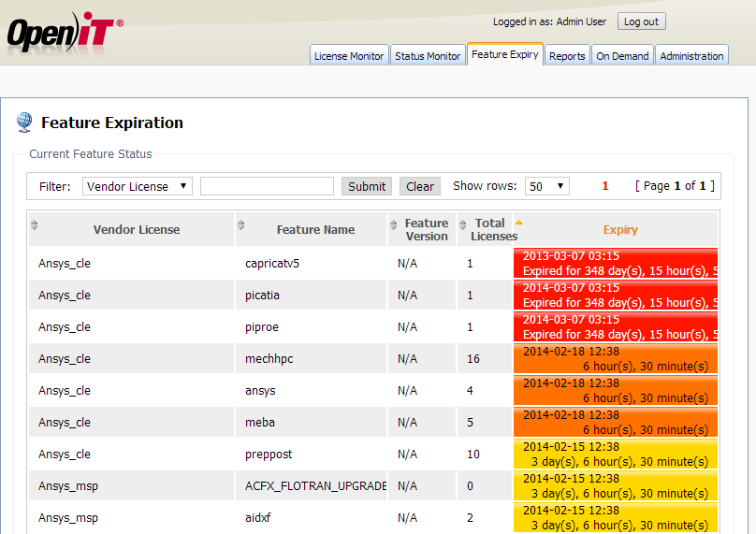Click Ansys_cle in the capricatv5 row
Screen dimensions: 756x534
pyautogui.click(x=65, y=264)
